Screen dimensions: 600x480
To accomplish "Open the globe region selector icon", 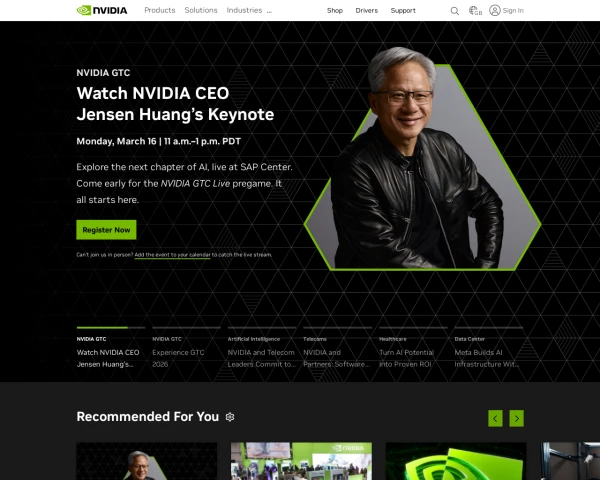I will tap(475, 11).
